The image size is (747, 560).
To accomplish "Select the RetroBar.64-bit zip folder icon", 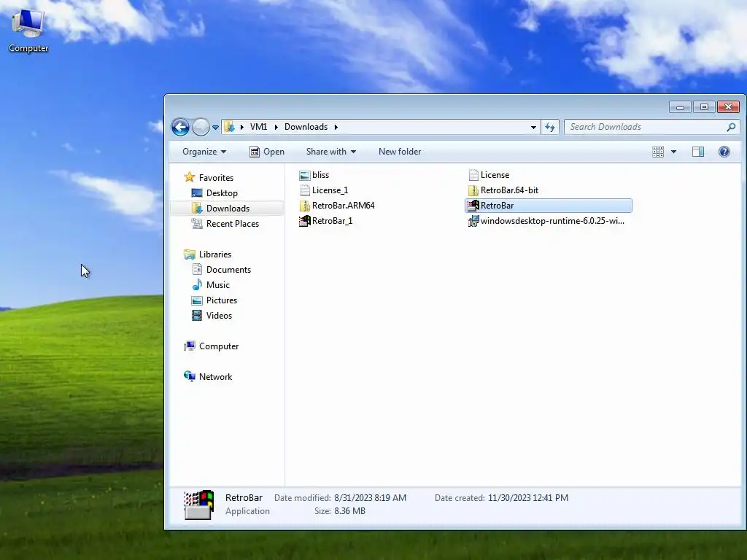I will [473, 190].
